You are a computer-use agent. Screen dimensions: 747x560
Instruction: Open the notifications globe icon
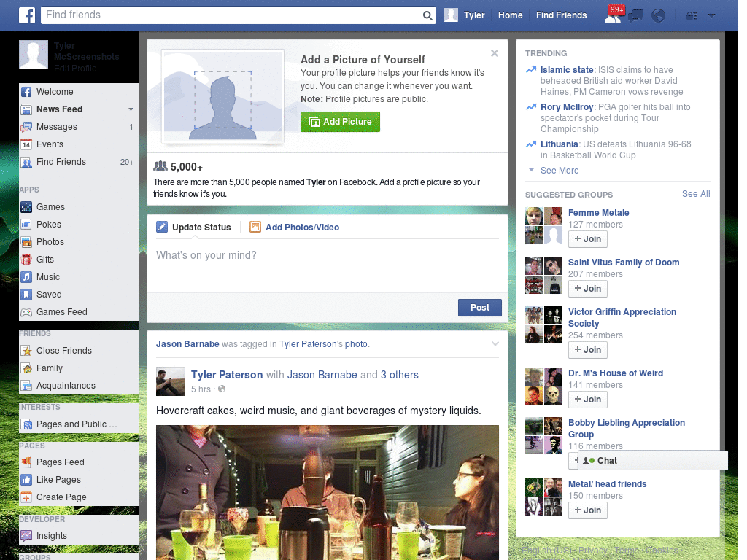(659, 16)
